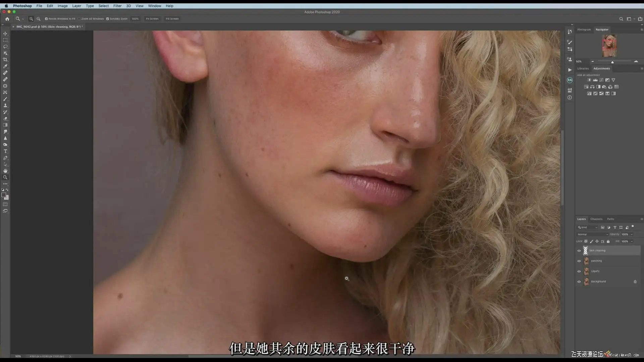
Task: Toggle Scrubby Zoom checkbox
Action: 108,19
